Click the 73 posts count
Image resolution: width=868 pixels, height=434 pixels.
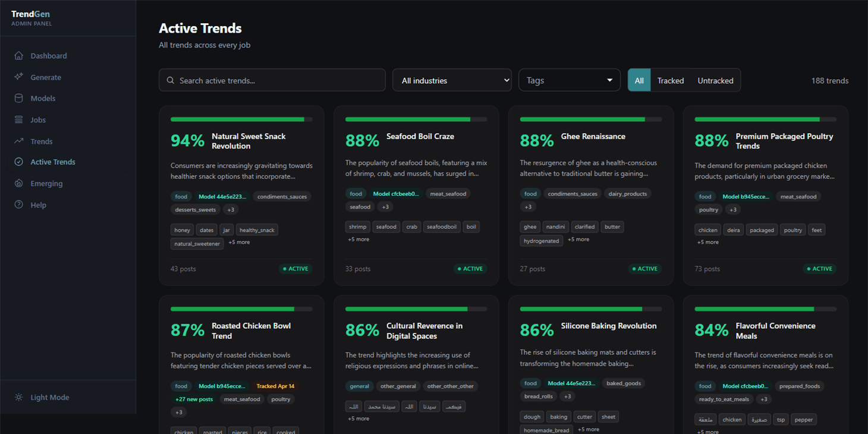point(707,269)
